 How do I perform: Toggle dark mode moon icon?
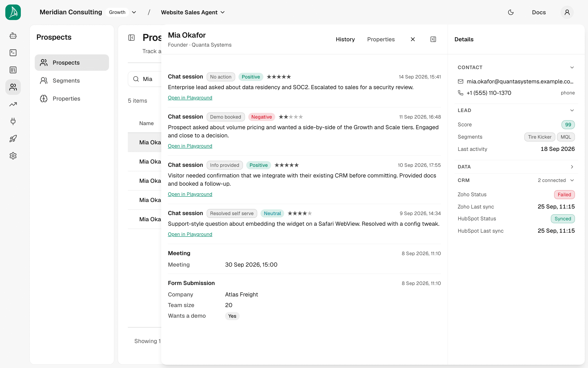(511, 12)
